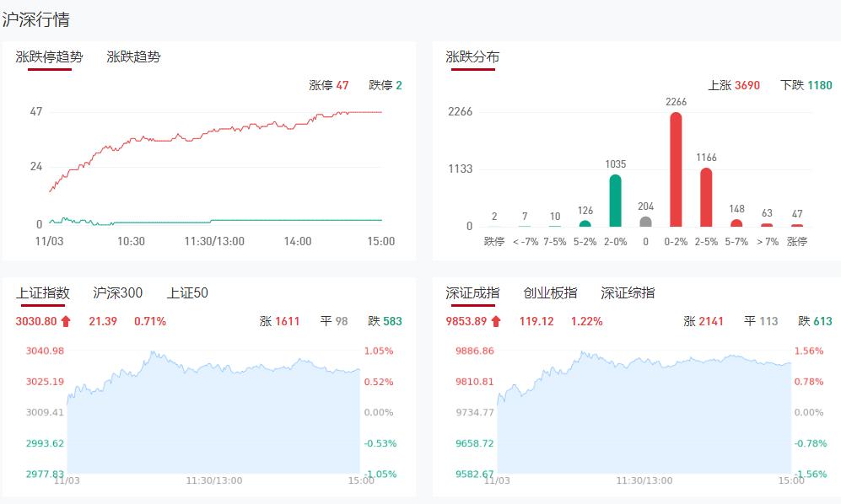Select the 深证成指 tab
Image resolution: width=841 pixels, height=504 pixels.
click(472, 292)
